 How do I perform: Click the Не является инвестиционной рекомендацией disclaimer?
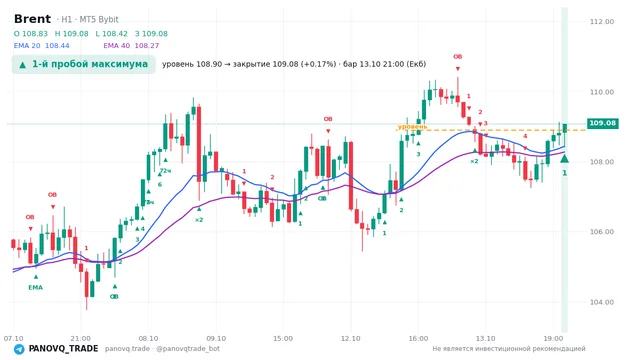[509, 349]
